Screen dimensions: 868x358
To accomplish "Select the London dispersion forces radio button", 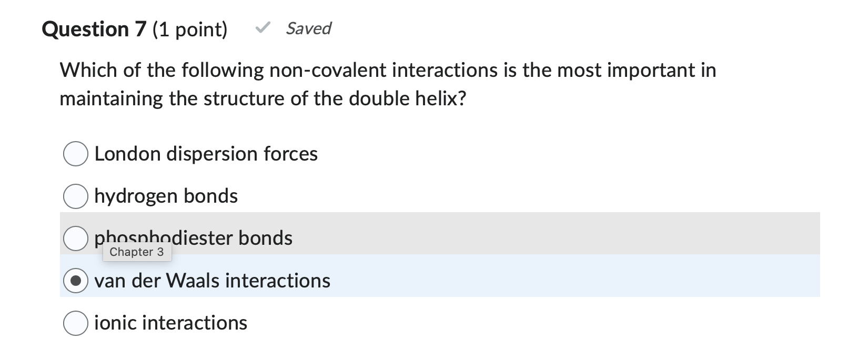I will [x=76, y=154].
